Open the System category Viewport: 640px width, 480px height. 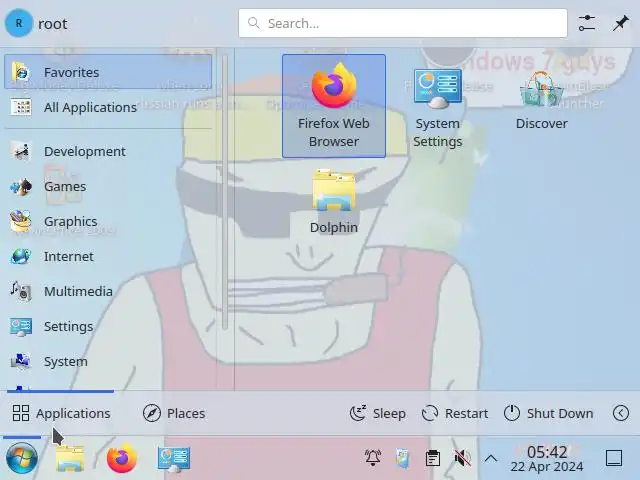[x=108, y=361]
